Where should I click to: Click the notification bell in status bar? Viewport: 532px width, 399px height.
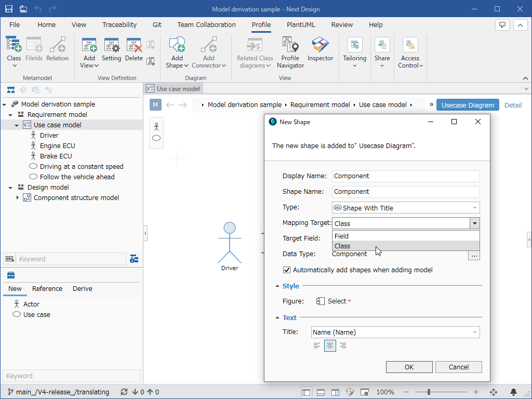click(513, 392)
